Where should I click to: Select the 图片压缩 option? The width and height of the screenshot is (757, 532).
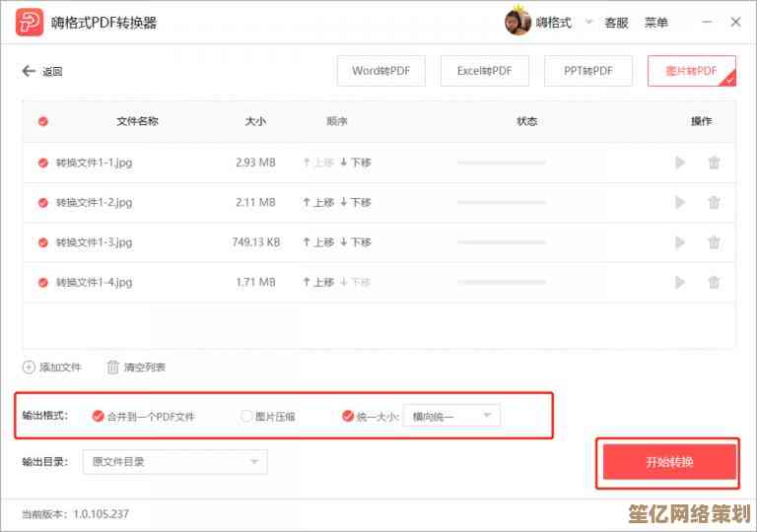246,417
